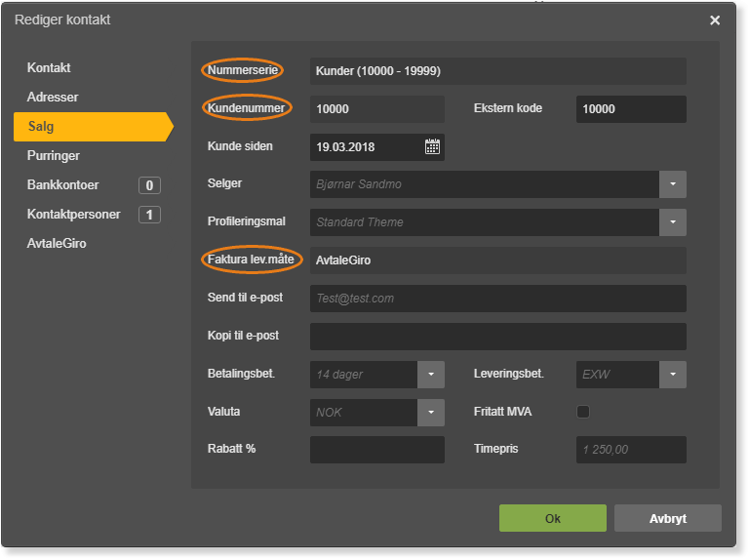This screenshot has height=560, width=749.
Task: Open the Bankkontoer section
Action: [x=62, y=185]
